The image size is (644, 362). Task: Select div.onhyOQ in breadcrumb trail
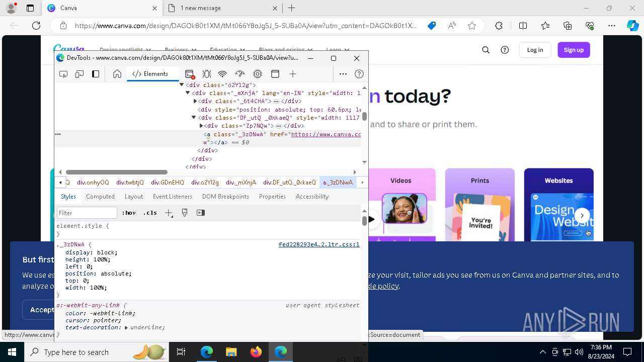pyautogui.click(x=93, y=183)
